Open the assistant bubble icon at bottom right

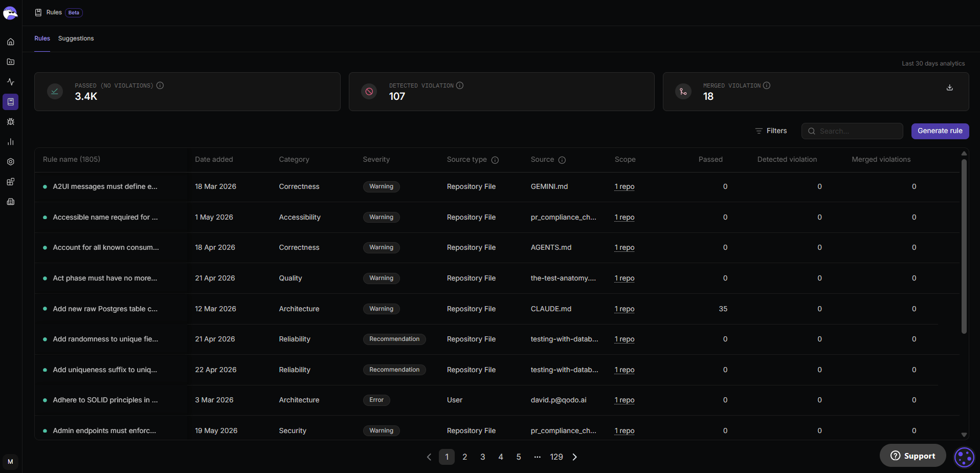[x=964, y=457]
